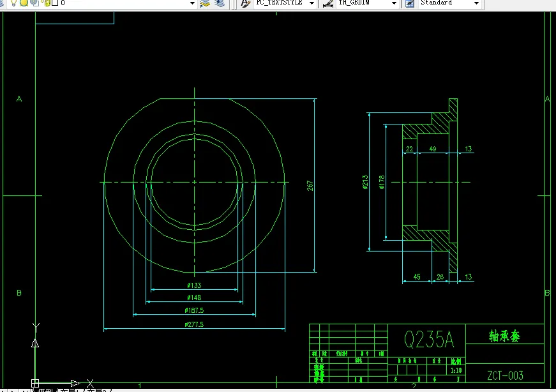
Task: Select the ø148 diameter dimension text
Action: (194, 298)
